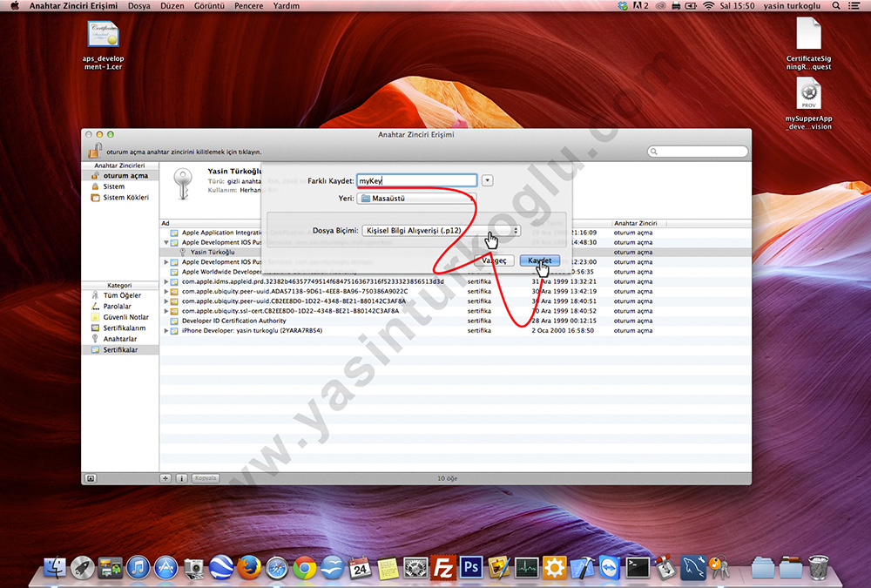The width and height of the screenshot is (871, 588).
Task: Launch Photoshop from the Dock
Action: [x=471, y=567]
